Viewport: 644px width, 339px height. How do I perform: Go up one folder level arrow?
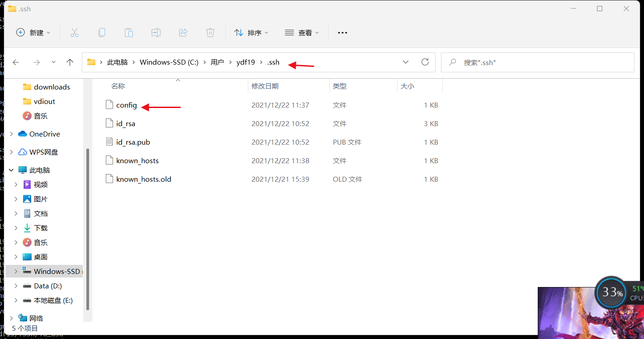pyautogui.click(x=70, y=62)
